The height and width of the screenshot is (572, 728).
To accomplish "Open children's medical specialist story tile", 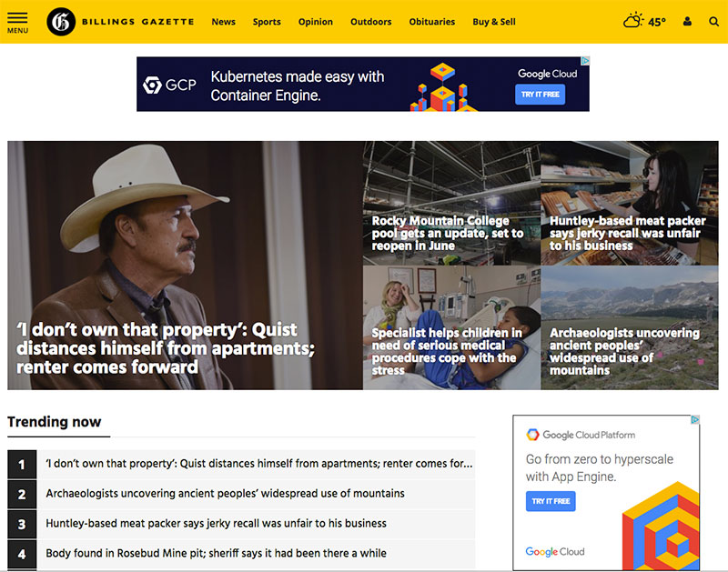I will (446, 351).
